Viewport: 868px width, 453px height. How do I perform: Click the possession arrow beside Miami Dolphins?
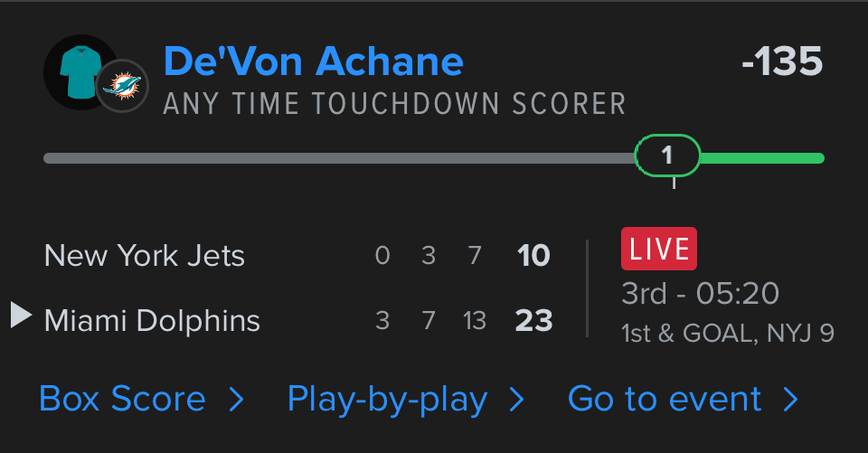click(21, 316)
